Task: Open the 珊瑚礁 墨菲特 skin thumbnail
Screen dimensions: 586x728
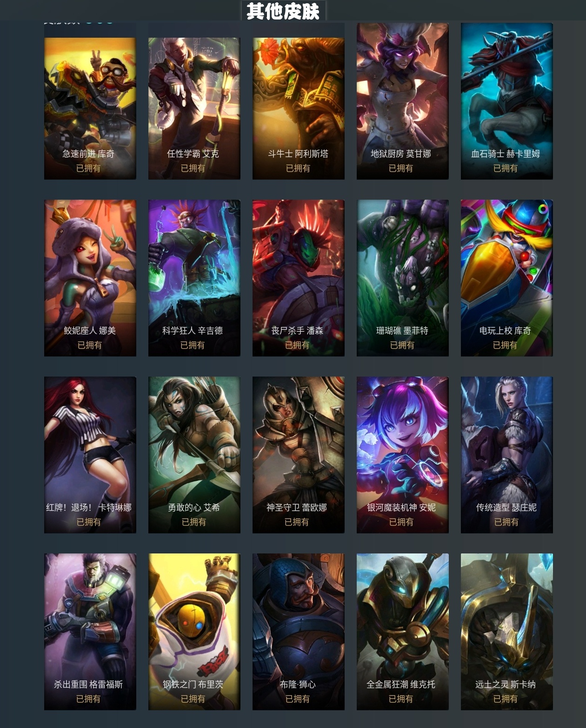Action: (403, 278)
